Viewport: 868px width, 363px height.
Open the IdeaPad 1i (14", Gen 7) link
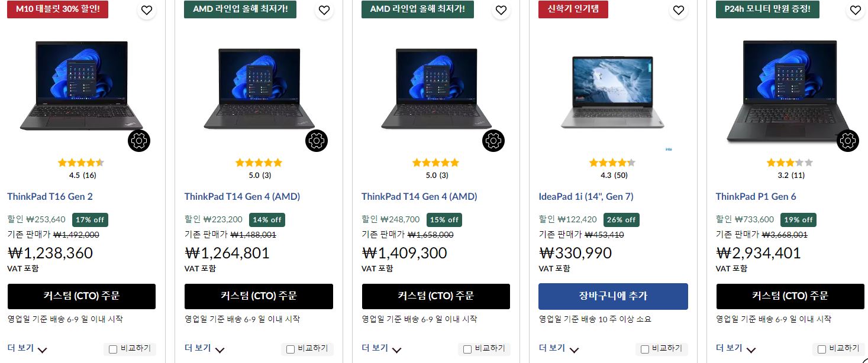point(586,196)
